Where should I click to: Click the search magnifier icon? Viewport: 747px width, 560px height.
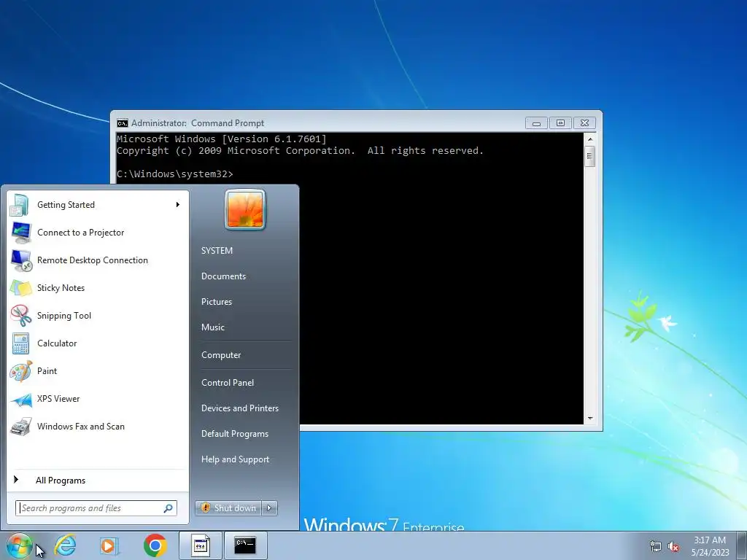(x=169, y=508)
